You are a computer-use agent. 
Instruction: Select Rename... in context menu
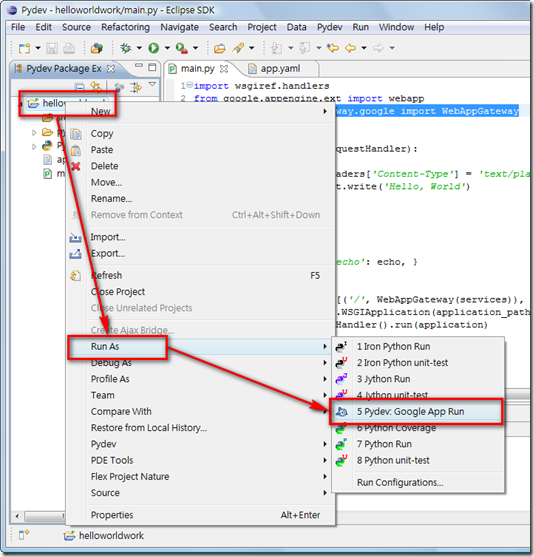tap(112, 199)
